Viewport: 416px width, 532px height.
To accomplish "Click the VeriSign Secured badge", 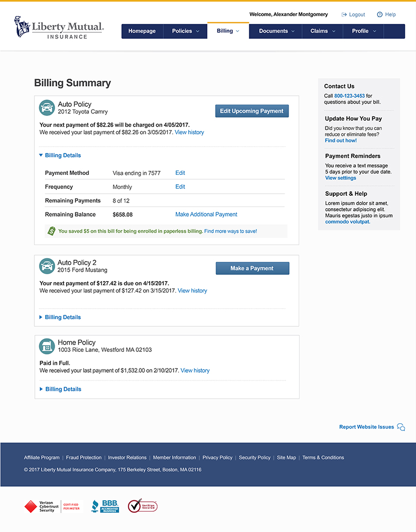I will coord(142,506).
